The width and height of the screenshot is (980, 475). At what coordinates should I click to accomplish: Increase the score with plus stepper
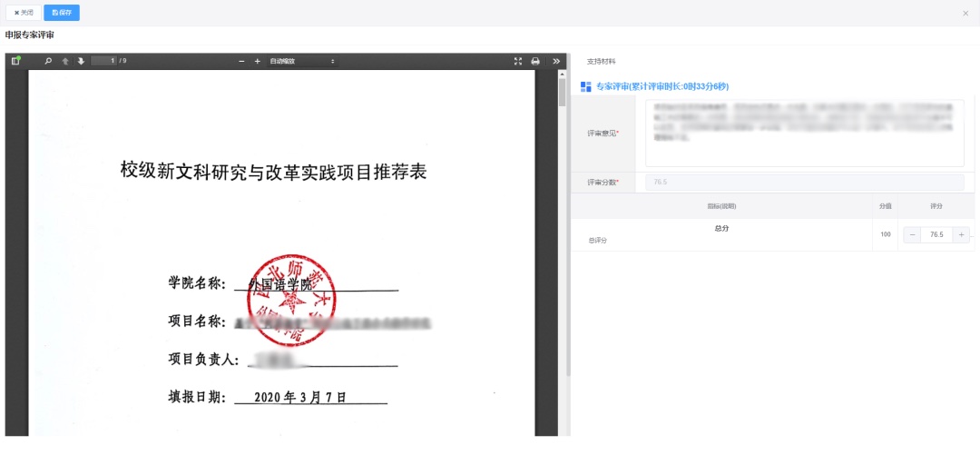[961, 234]
